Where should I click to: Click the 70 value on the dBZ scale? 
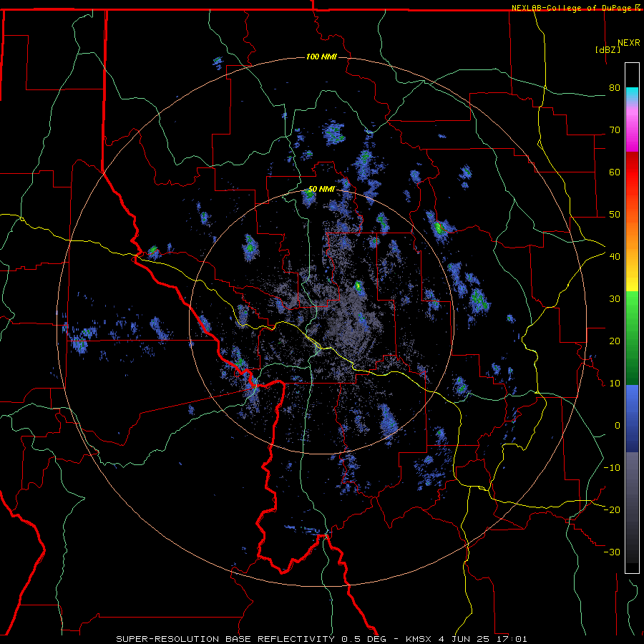coord(615,130)
